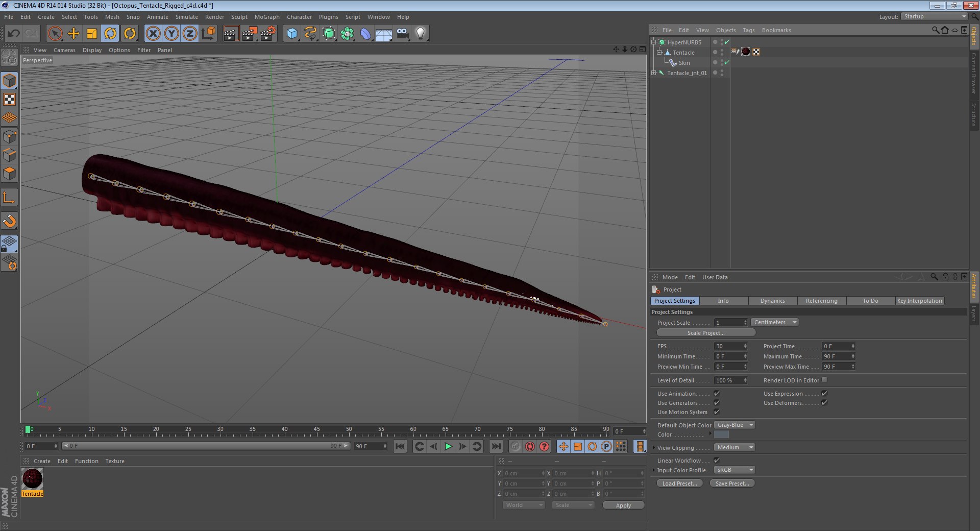
Task: Switch to the Key Interpolation tab
Action: 920,301
